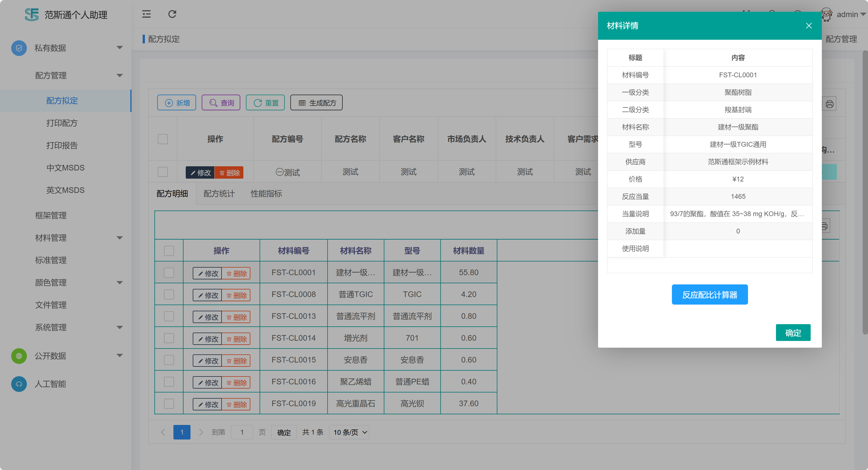The width and height of the screenshot is (868, 470).
Task: Edit material row FST-CL0014
Action: (x=208, y=339)
